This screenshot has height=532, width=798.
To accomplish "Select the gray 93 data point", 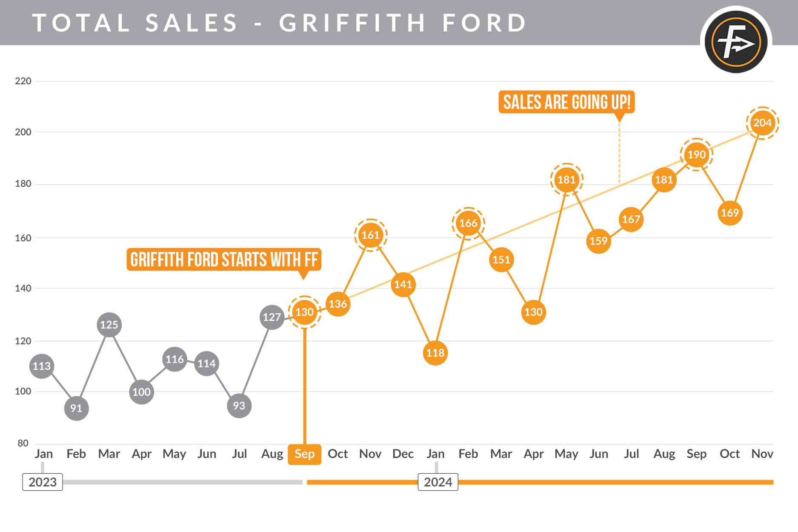I will [x=239, y=406].
